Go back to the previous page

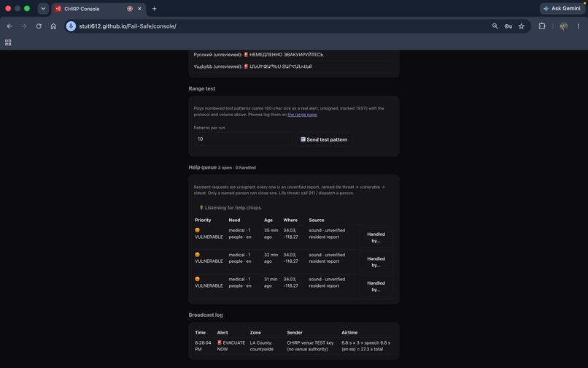tap(9, 26)
